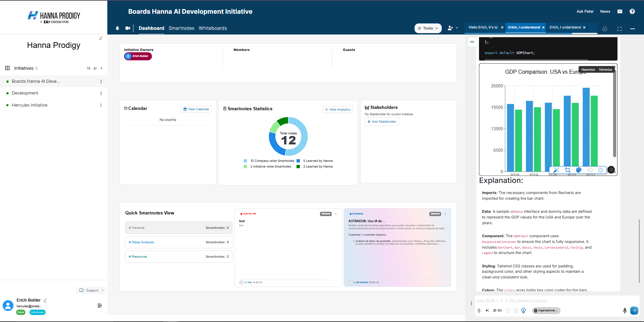The height and width of the screenshot is (322, 644).
Task: Open options menu for Hercules initiative
Action: coord(101,105)
